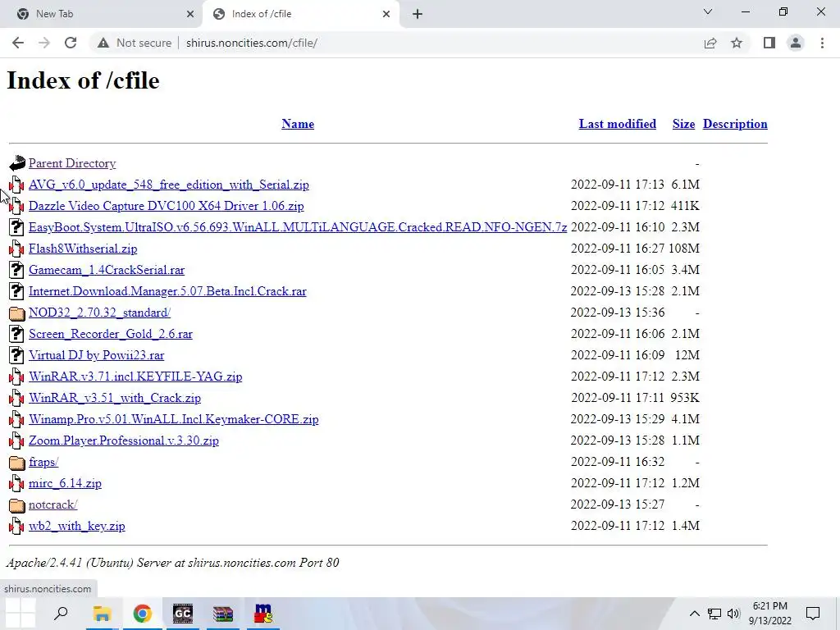Click the unknown-file icon beside Gamecam rar
Screen dimensions: 840x630
[16, 270]
